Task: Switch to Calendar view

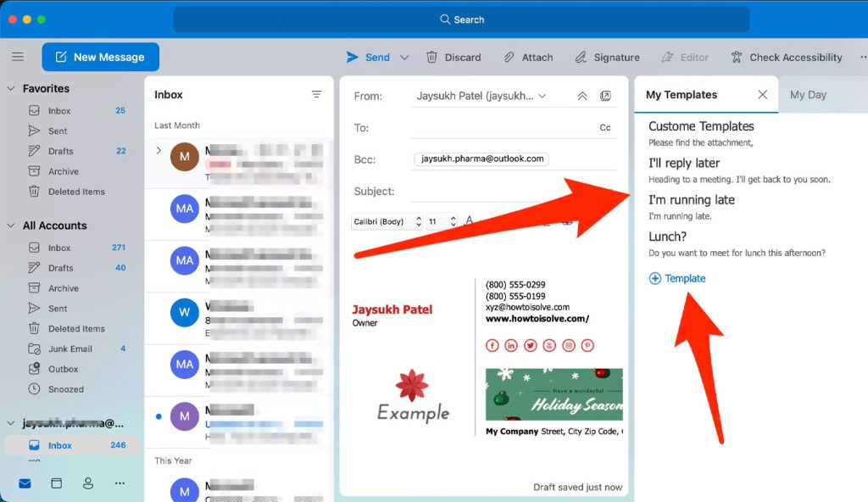Action: click(56, 482)
